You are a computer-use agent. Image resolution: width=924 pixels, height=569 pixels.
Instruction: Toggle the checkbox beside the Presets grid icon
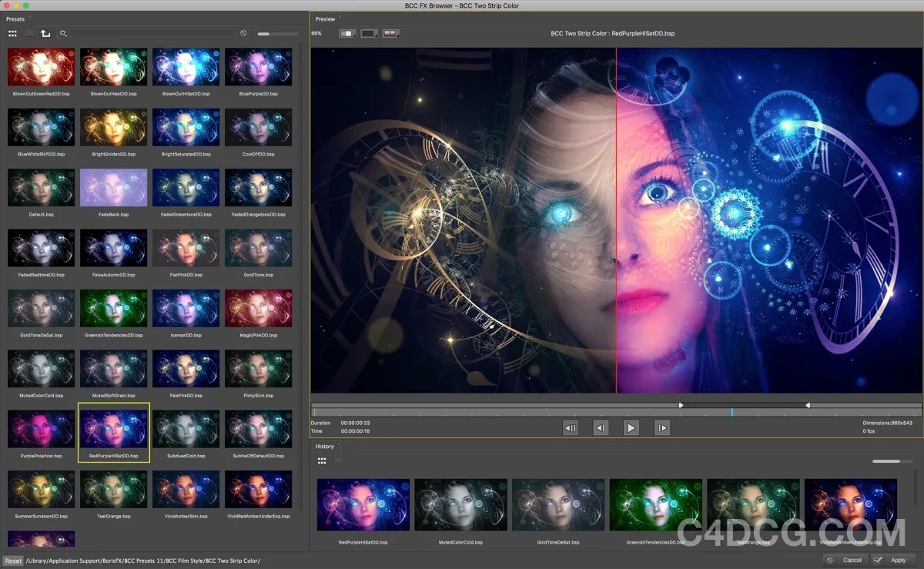28,33
